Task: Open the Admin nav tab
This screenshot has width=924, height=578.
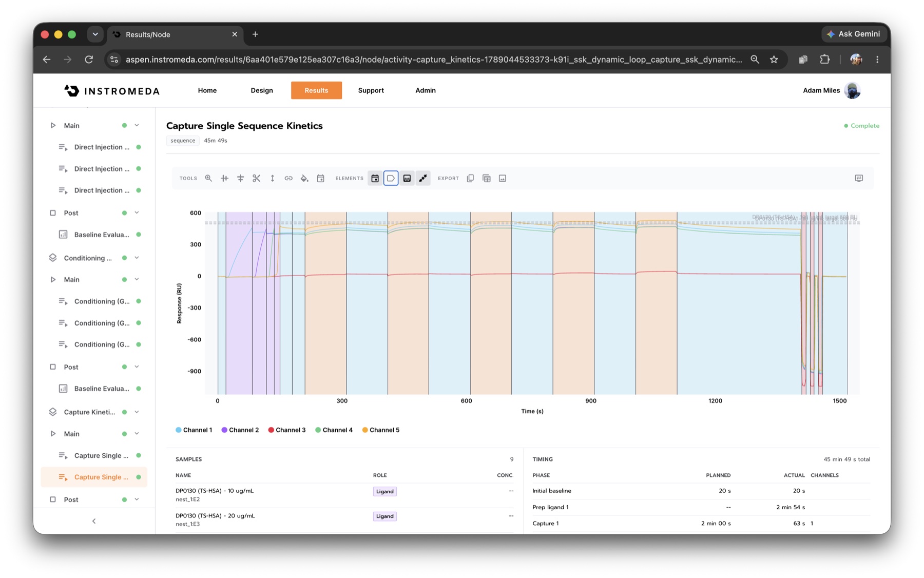Action: (x=426, y=90)
